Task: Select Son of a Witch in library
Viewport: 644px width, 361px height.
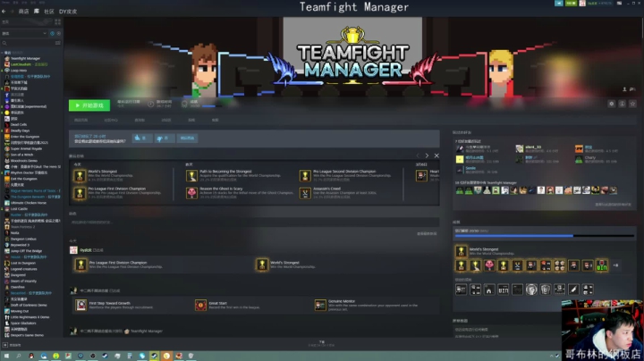Action: (21, 155)
